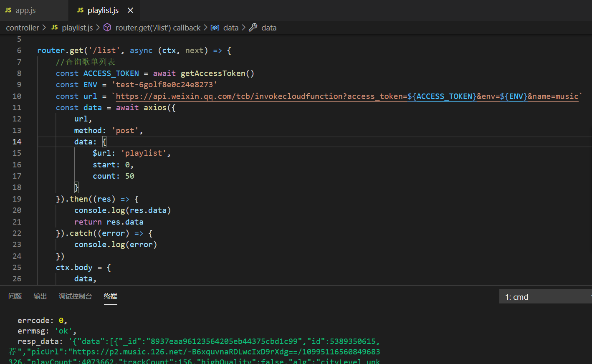Open the last data breadcrumb item
Viewport: 592px width, 364px height.
(x=269, y=28)
